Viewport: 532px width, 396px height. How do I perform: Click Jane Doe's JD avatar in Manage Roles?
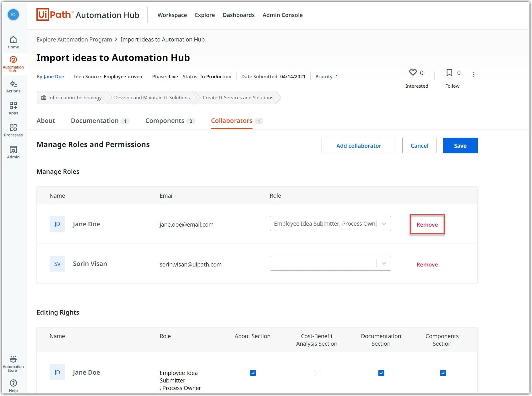tap(57, 224)
